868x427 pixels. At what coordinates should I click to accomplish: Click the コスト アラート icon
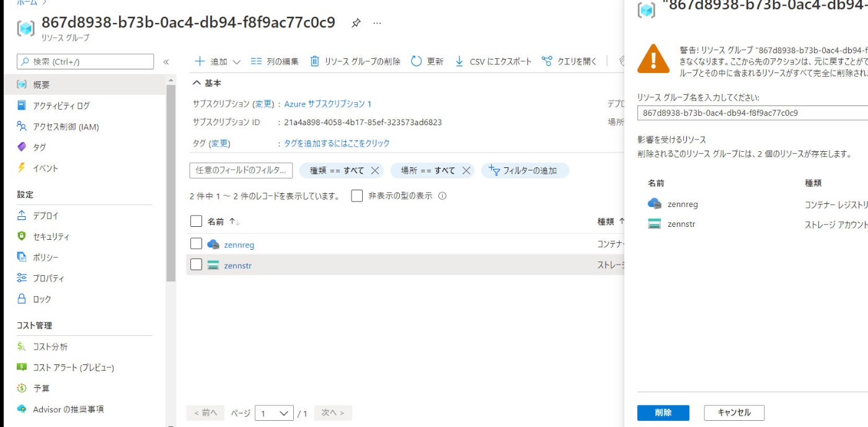22,368
